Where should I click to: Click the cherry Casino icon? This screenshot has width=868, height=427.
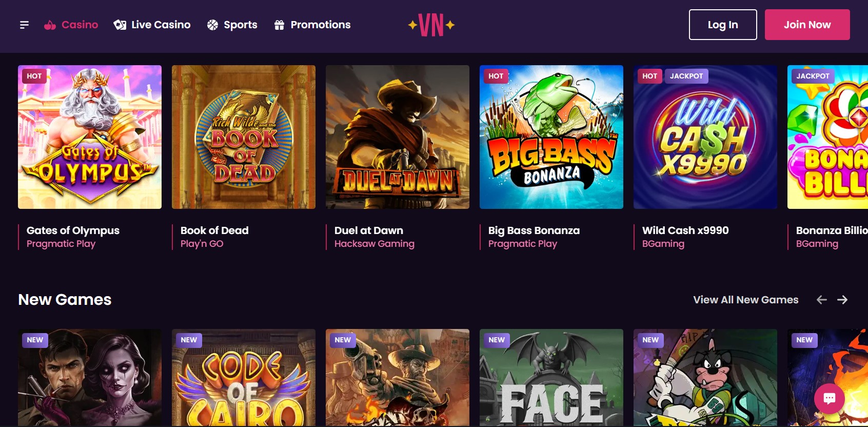pos(50,25)
